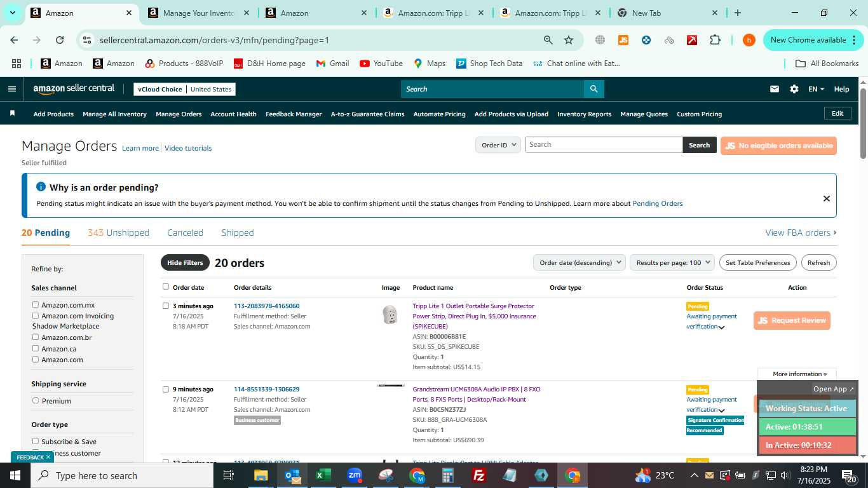This screenshot has width=868, height=488.
Task: Click the Chrome profile avatar 'h'
Action: pyautogui.click(x=749, y=40)
